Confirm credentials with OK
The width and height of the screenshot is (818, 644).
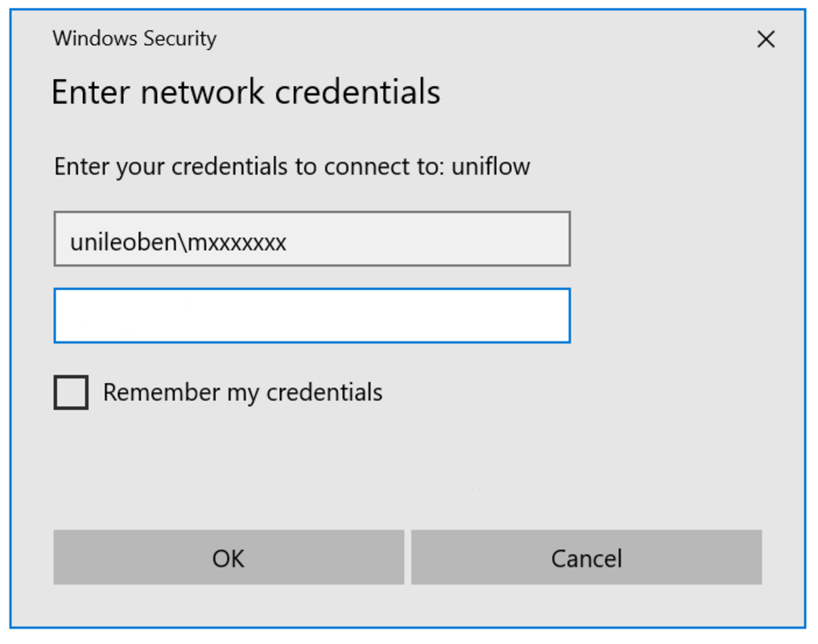point(229,557)
